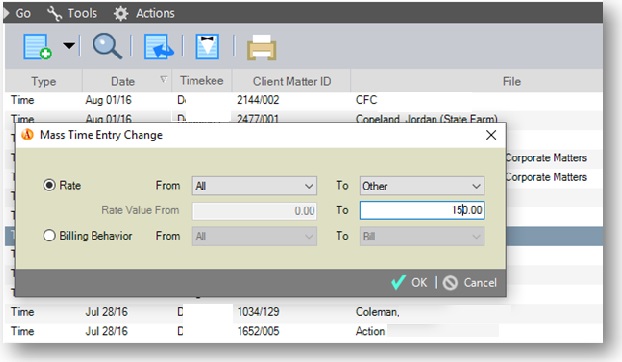The width and height of the screenshot is (622, 362).
Task: Sort by the Type column header
Action: pos(44,81)
